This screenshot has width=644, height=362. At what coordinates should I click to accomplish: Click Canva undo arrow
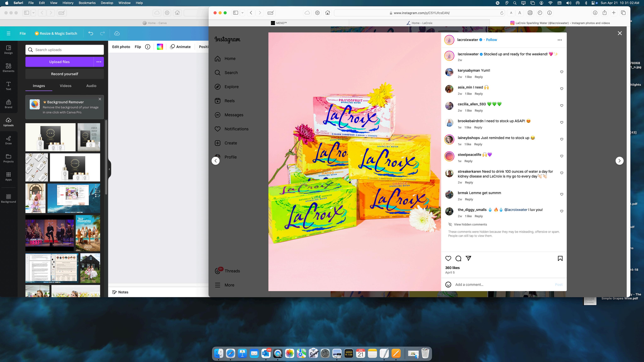pos(91,33)
